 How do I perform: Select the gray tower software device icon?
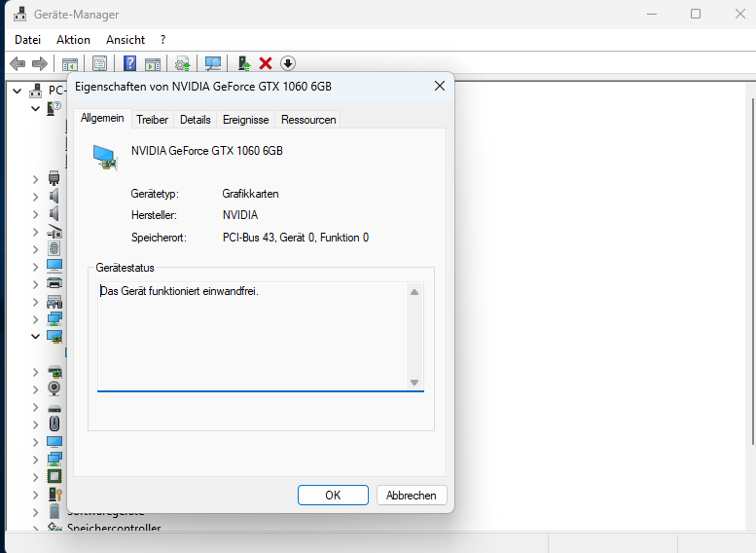tap(54, 511)
